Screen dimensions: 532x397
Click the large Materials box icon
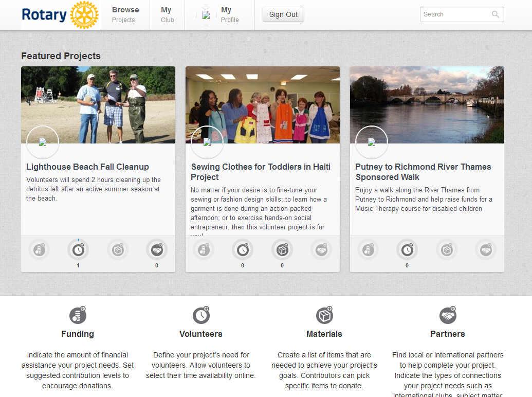(x=324, y=315)
